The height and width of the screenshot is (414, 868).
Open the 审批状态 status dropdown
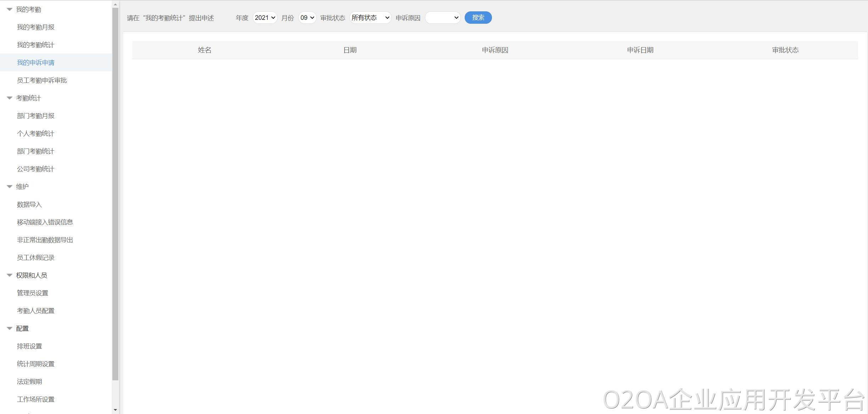[370, 18]
